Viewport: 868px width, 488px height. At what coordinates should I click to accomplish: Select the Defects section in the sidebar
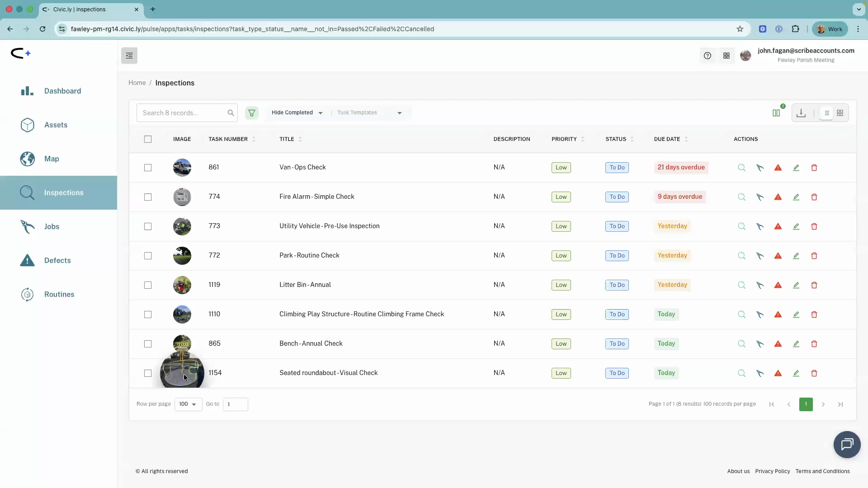[57, 261]
